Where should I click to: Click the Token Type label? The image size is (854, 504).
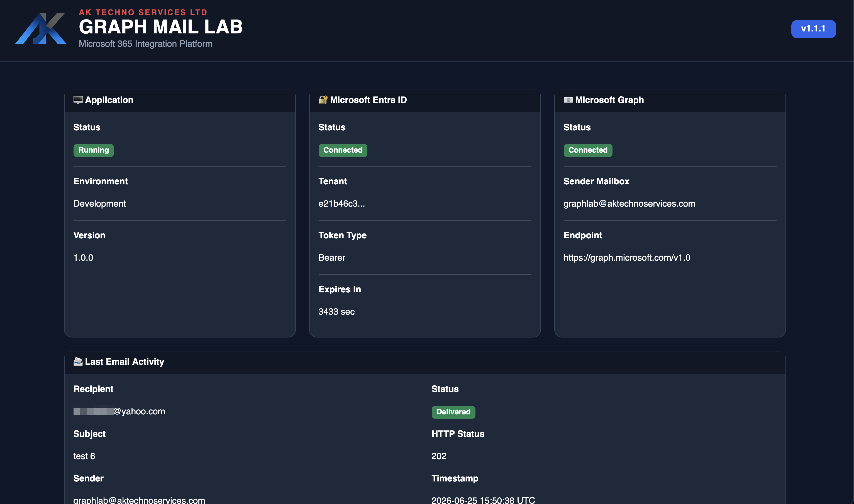[342, 235]
